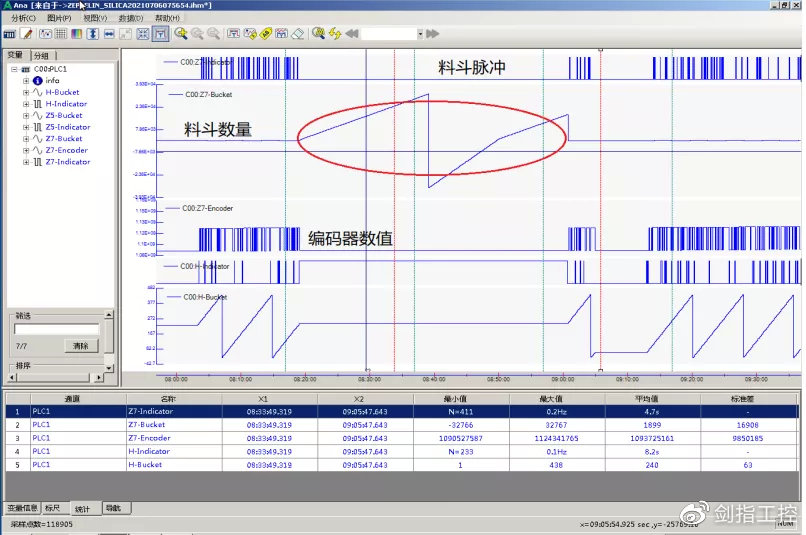Viewport: 806px width, 535px height.
Task: Open the 帮助(H) menu
Action: [x=168, y=18]
